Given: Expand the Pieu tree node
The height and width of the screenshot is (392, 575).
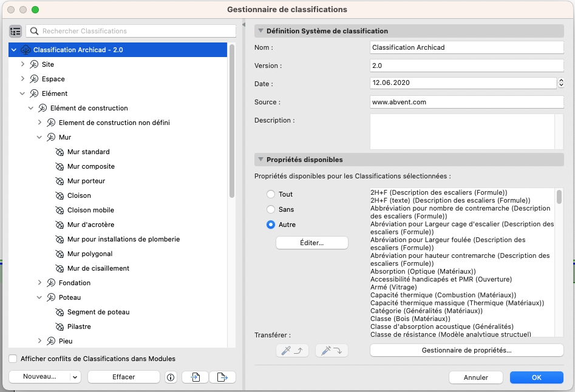Looking at the screenshot, I should tap(39, 340).
